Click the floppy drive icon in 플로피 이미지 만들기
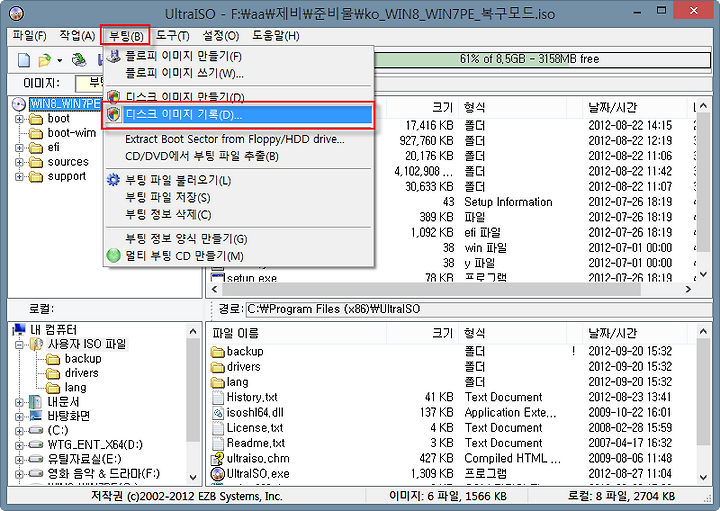The height and width of the screenshot is (511, 720). coord(113,56)
